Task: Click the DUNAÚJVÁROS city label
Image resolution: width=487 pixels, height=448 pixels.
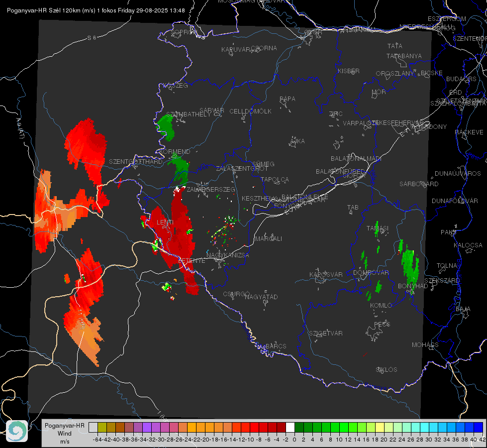Action: click(458, 174)
